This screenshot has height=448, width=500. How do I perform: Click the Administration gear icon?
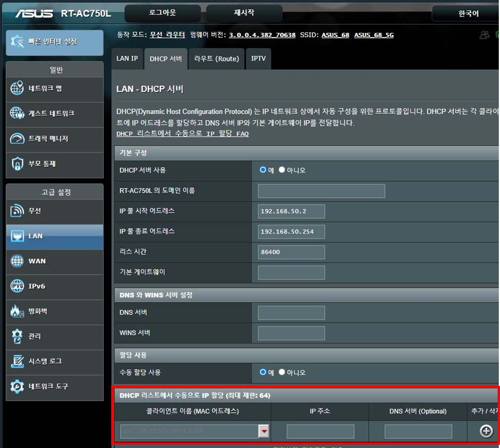click(x=17, y=336)
